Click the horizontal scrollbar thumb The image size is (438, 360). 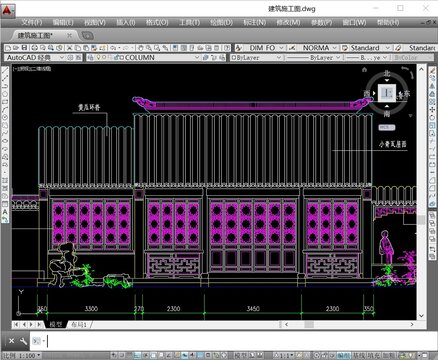pos(309,324)
